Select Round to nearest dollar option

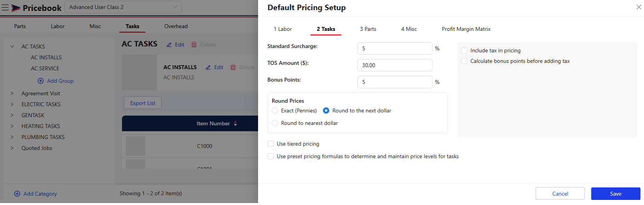[x=275, y=123]
